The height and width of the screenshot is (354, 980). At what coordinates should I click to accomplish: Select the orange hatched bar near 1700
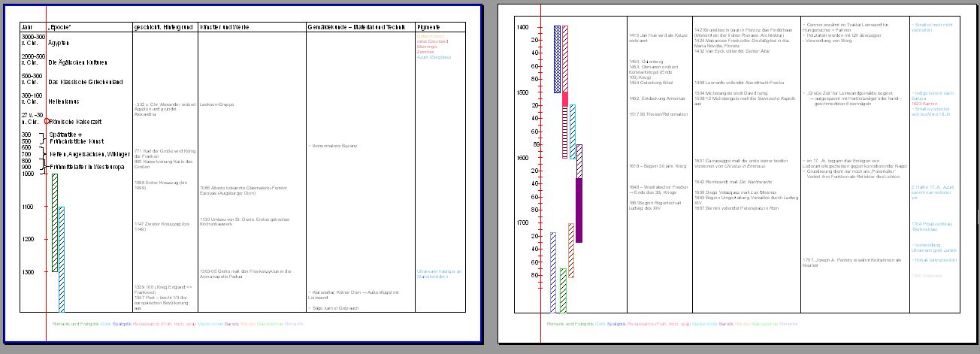(x=571, y=250)
